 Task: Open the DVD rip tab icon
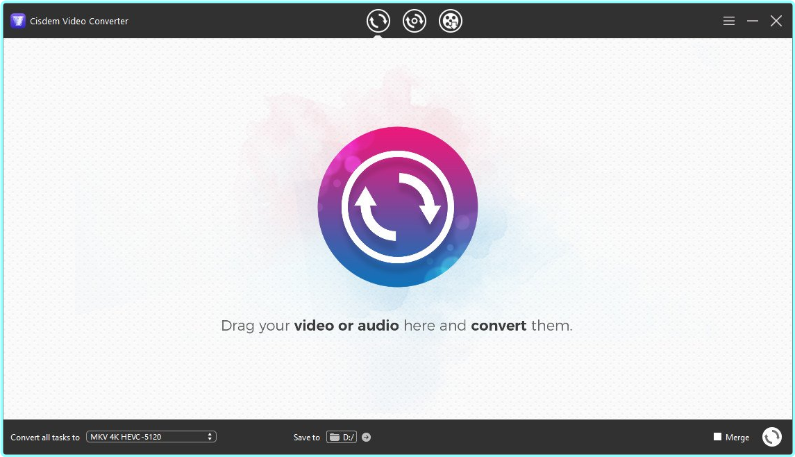451,21
